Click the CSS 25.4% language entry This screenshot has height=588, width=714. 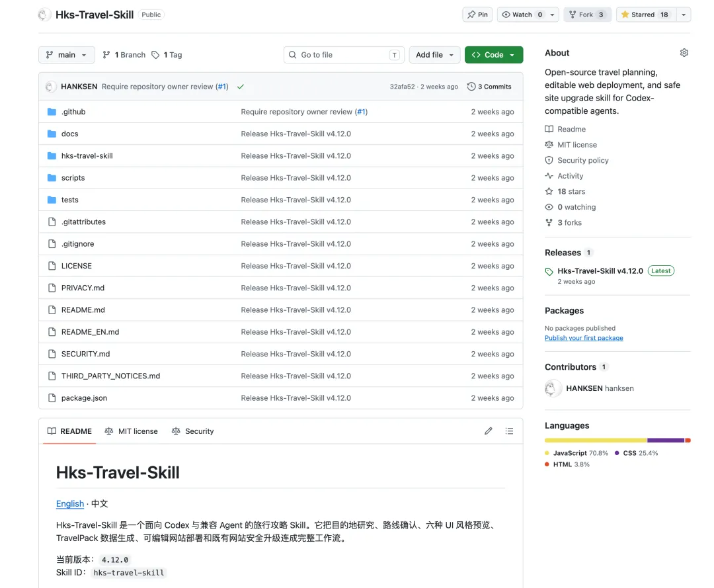click(x=637, y=452)
